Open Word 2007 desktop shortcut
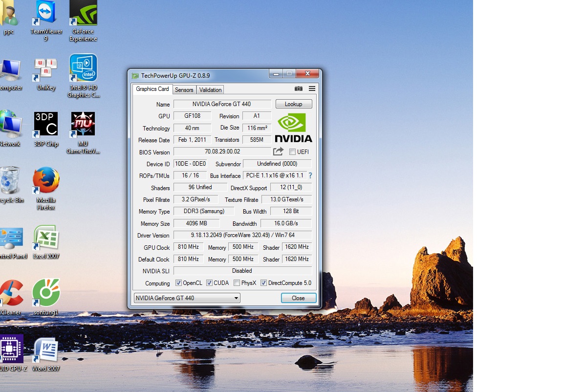This screenshot has height=392, width=563. (x=45, y=354)
